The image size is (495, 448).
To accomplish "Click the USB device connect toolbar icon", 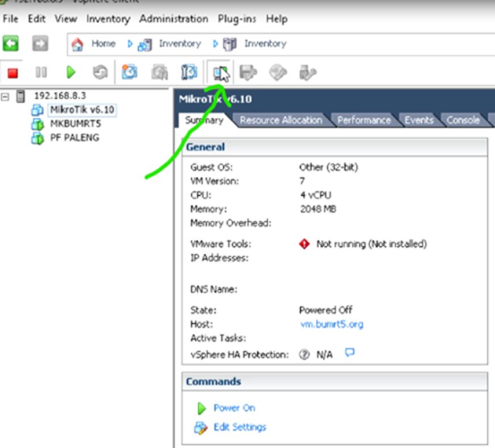I will pos(307,73).
